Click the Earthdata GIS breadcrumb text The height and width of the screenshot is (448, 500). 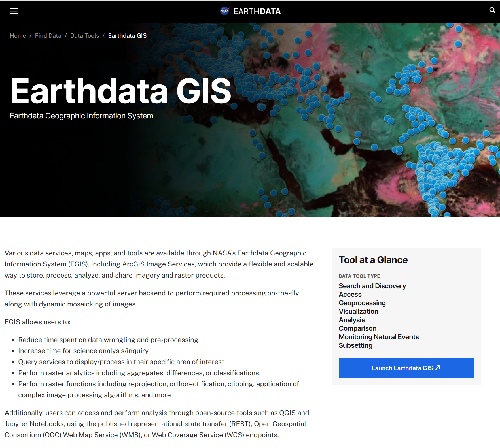point(127,36)
